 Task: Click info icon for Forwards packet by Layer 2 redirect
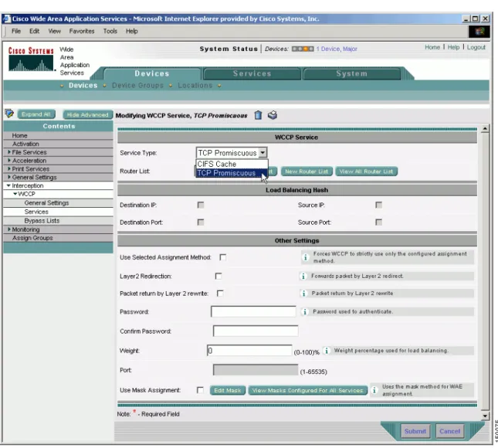coord(303,276)
